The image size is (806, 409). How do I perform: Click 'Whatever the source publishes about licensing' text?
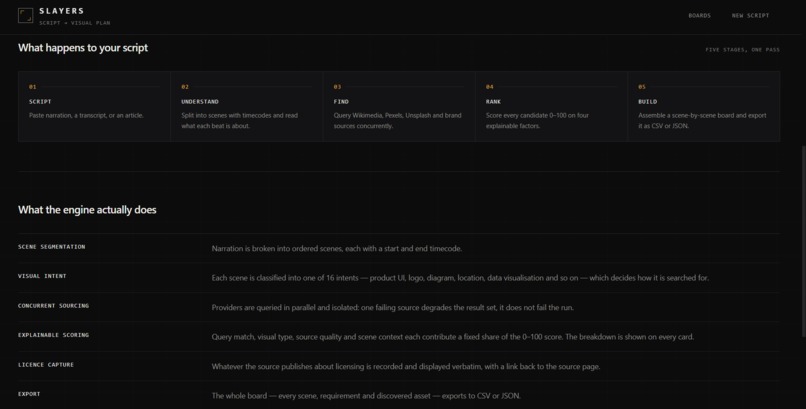click(x=406, y=367)
